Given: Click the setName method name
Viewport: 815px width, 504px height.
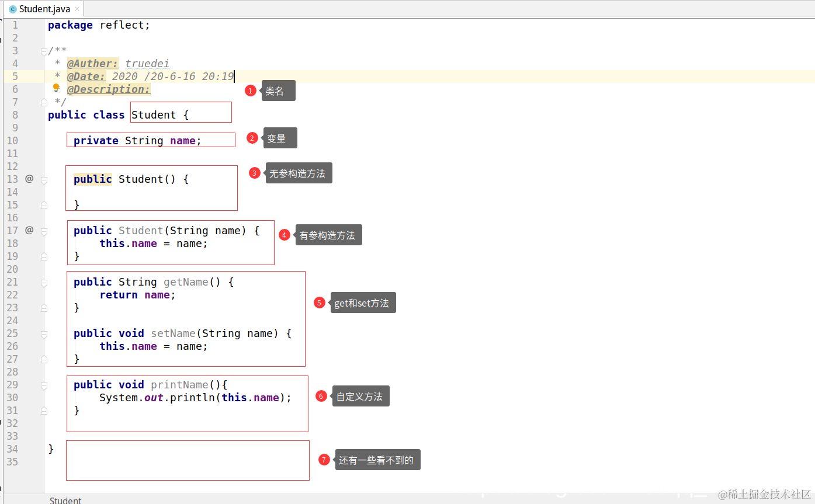Looking at the screenshot, I should [173, 333].
